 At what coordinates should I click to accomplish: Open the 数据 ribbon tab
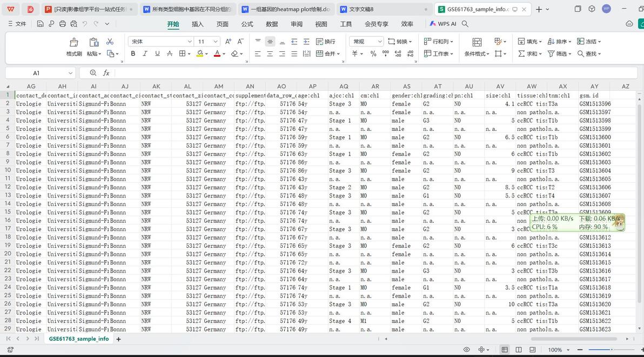[272, 24]
